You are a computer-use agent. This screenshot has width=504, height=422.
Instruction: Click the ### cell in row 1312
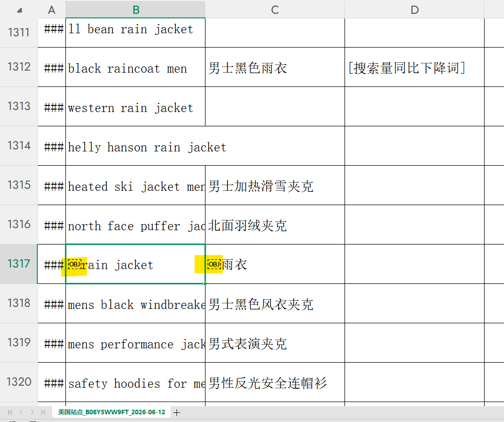pyautogui.click(x=52, y=67)
